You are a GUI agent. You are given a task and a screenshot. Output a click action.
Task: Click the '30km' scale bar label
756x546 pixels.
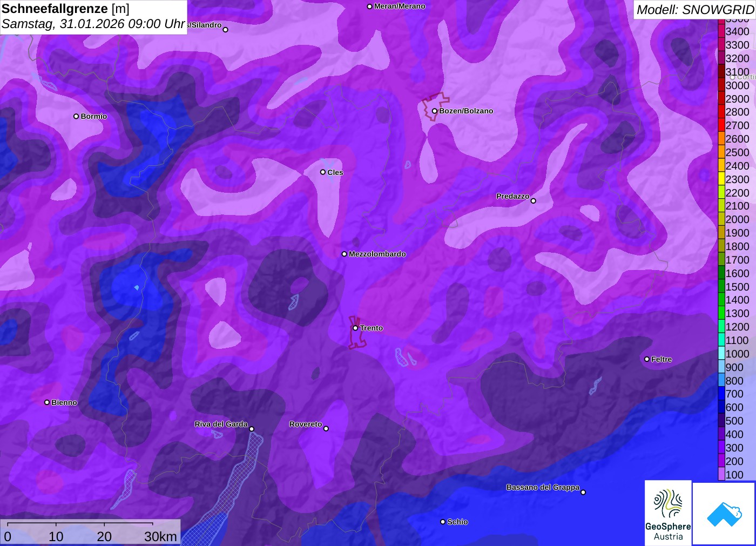coord(161,536)
